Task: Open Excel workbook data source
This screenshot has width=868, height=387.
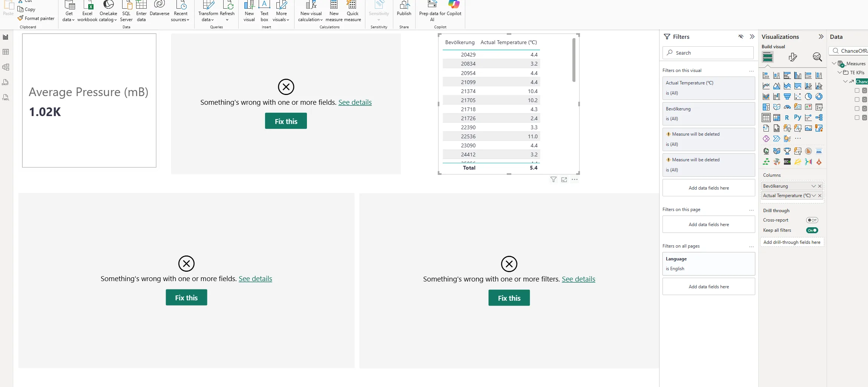Action: point(87,11)
